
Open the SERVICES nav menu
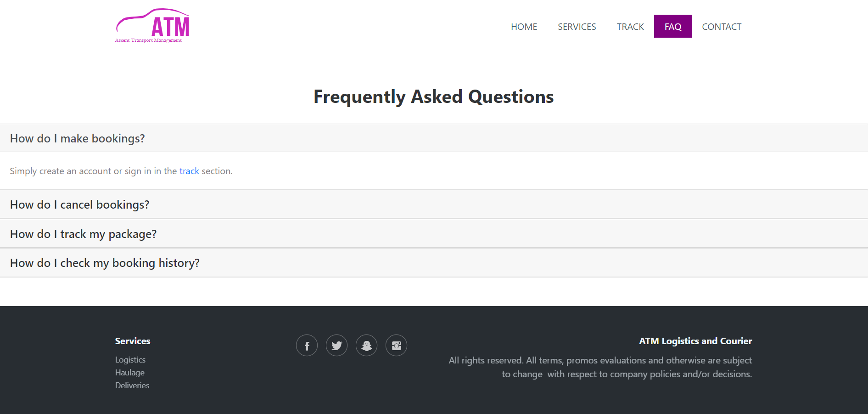[x=577, y=27]
